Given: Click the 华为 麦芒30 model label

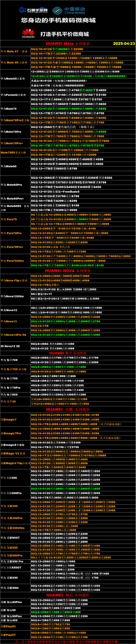Looking at the screenshot, I should click(x=8, y=402).
